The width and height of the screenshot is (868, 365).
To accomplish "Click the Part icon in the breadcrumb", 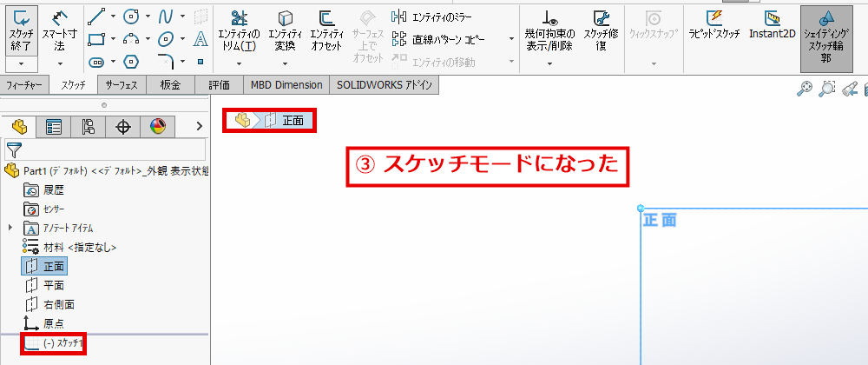I will click(242, 120).
